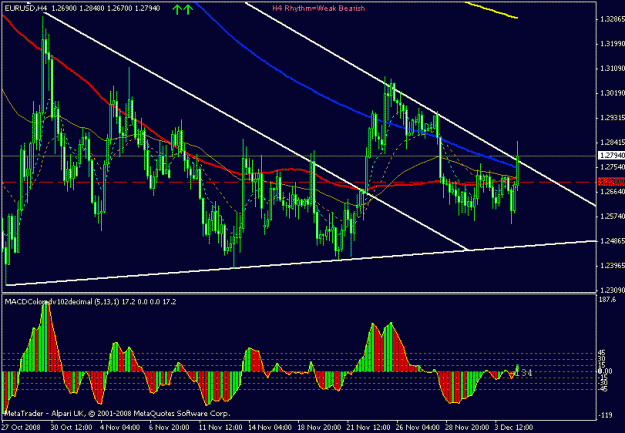
Task: Click the 1.25740 price axis label
Action: click(612, 216)
